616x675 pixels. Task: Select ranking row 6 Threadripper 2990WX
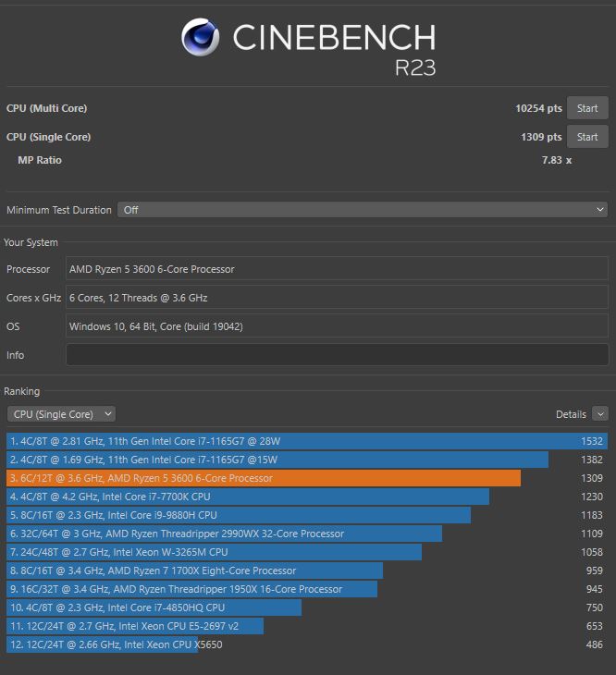pyautogui.click(x=307, y=534)
